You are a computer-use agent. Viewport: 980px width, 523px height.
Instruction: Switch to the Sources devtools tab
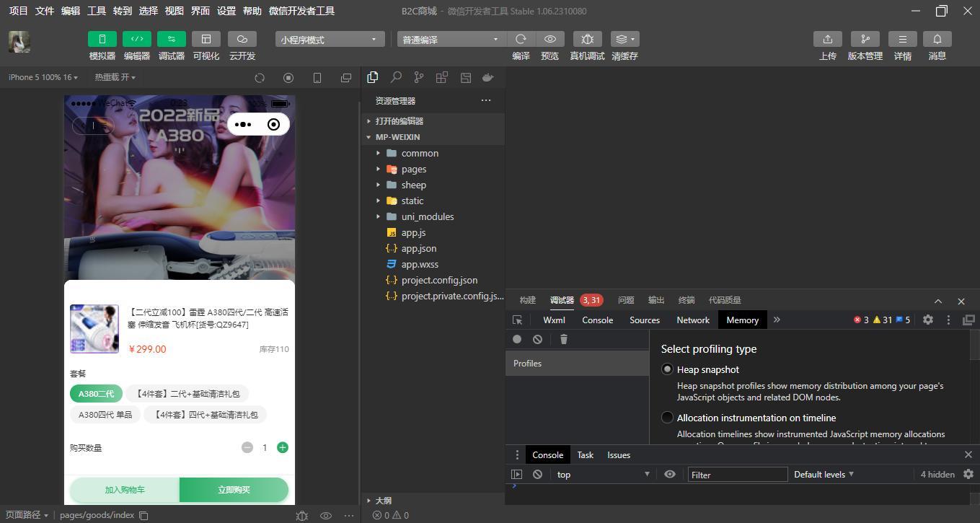[645, 320]
